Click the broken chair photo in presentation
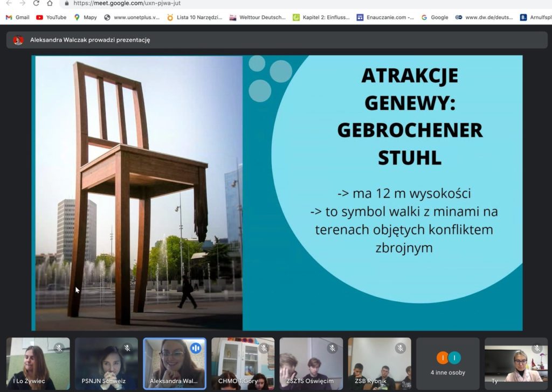The width and height of the screenshot is (552, 392). coord(139,192)
